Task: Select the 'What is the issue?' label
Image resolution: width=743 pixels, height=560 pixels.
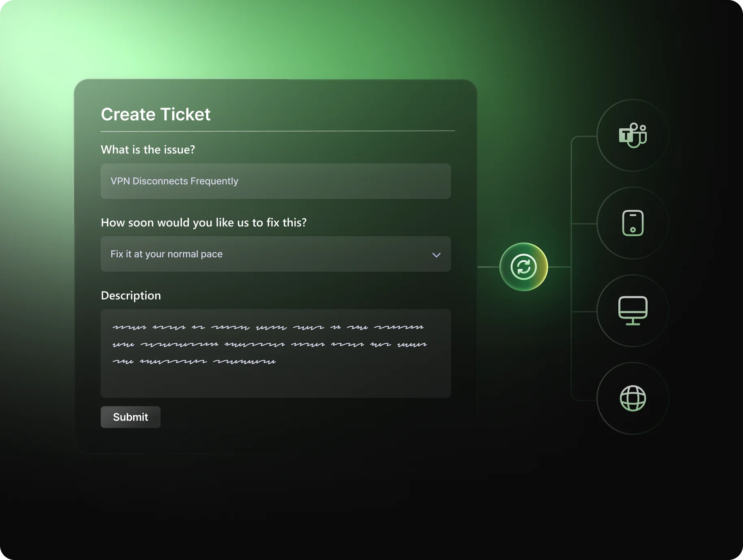Action: (148, 150)
